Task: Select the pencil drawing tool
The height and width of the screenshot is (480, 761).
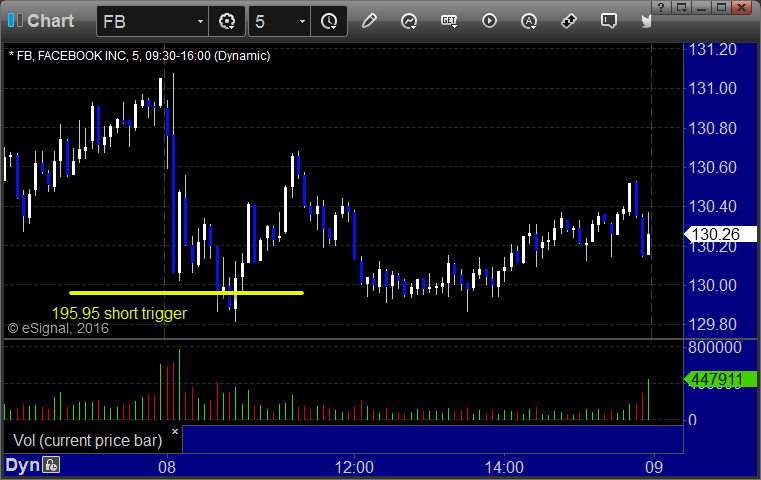Action: pos(369,21)
